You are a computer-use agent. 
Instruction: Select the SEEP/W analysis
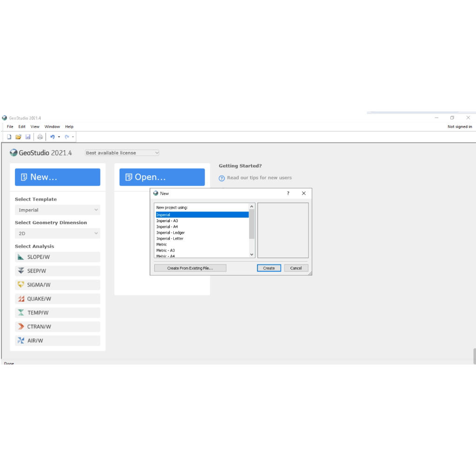click(58, 271)
